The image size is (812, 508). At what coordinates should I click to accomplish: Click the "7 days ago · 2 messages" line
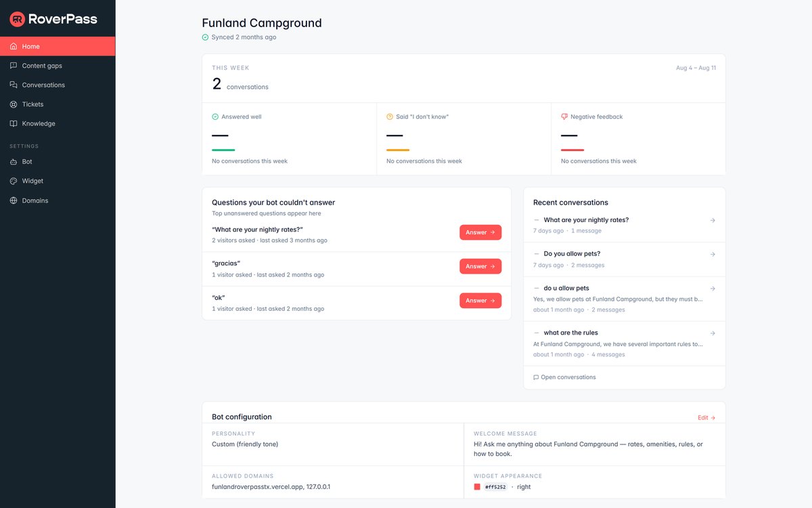[569, 265]
